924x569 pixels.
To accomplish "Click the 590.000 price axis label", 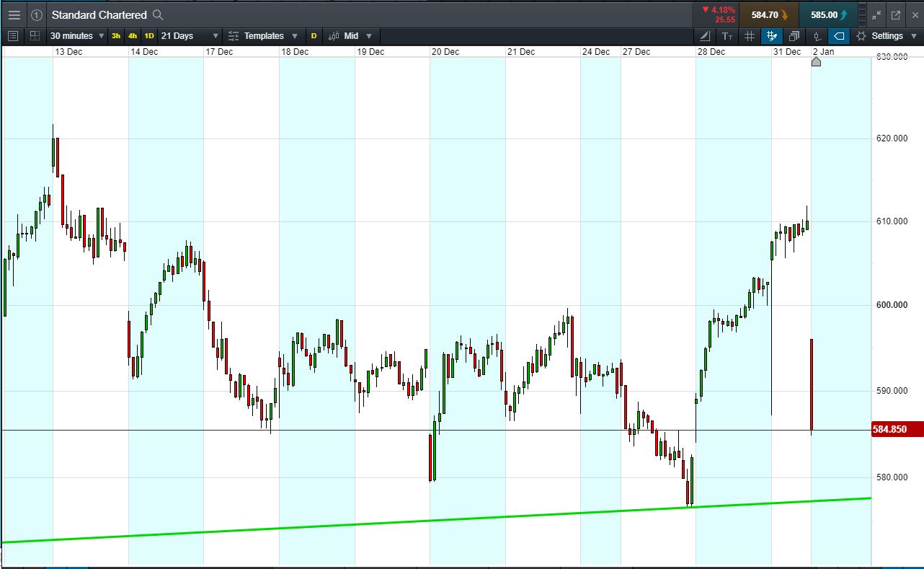I will [892, 391].
